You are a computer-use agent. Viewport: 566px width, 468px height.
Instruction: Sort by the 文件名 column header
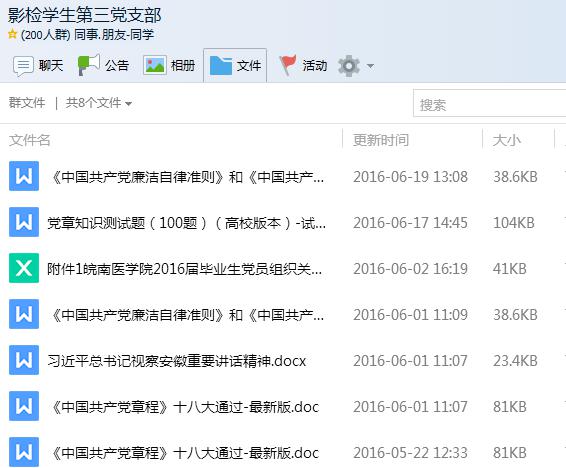coord(30,140)
